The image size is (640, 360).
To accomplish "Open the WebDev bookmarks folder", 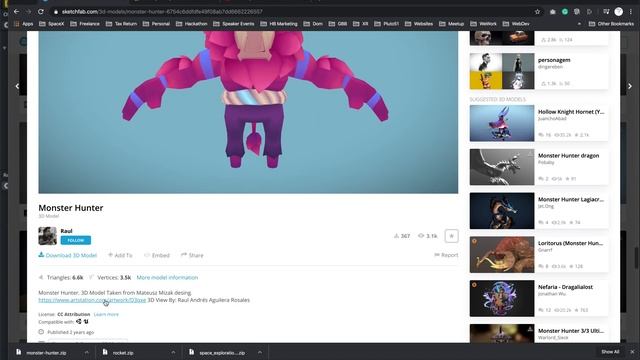I will [x=516, y=24].
